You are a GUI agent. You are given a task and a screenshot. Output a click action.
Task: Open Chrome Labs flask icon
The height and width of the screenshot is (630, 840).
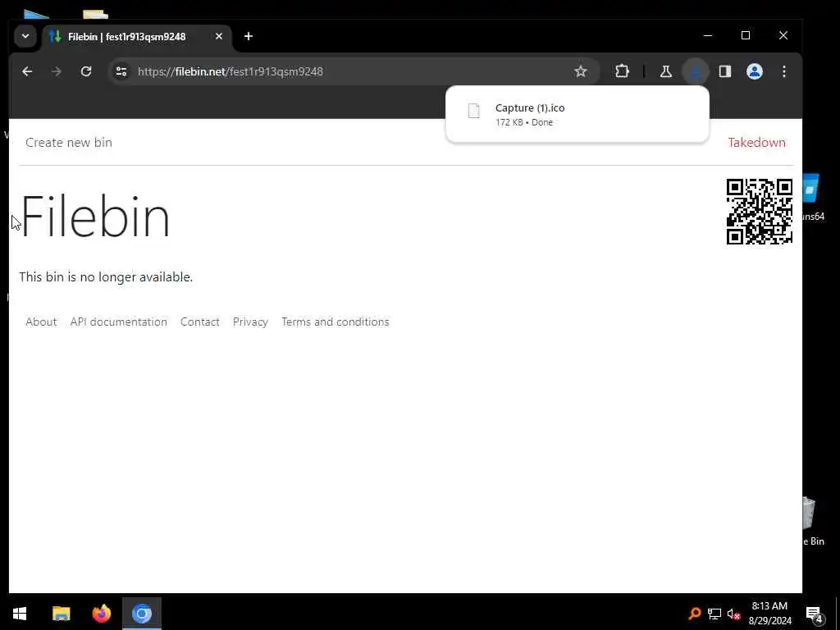pyautogui.click(x=666, y=71)
